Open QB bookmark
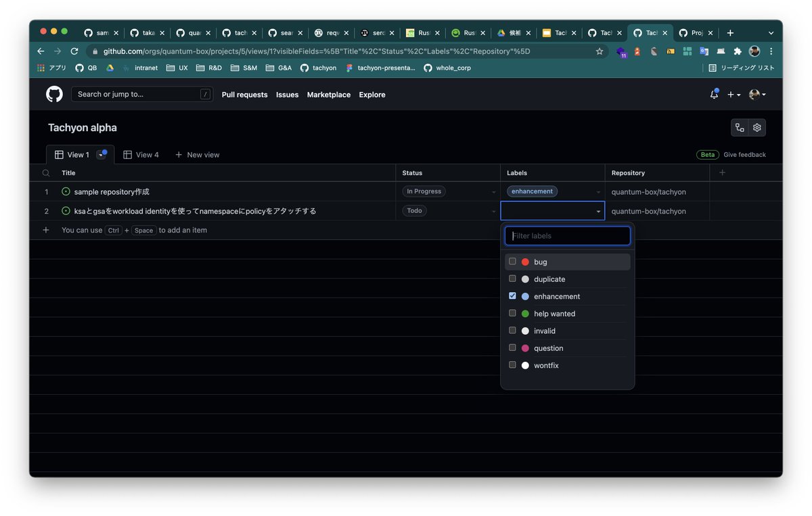 click(x=86, y=68)
